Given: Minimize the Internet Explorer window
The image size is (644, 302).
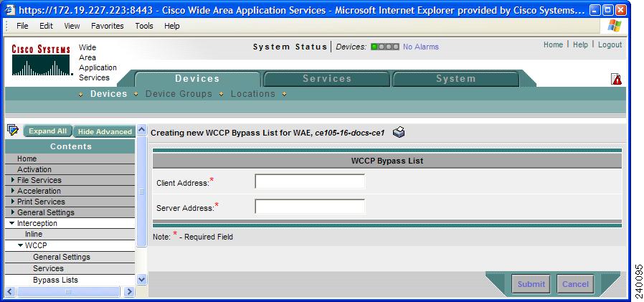Looking at the screenshot, I should pyautogui.click(x=595, y=10).
